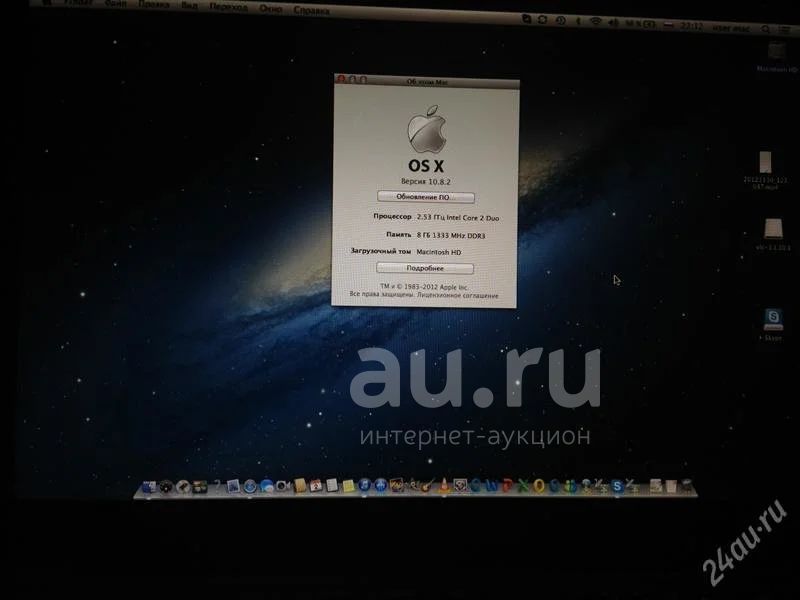Open the Файл menu
The height and width of the screenshot is (600, 800).
click(115, 3)
